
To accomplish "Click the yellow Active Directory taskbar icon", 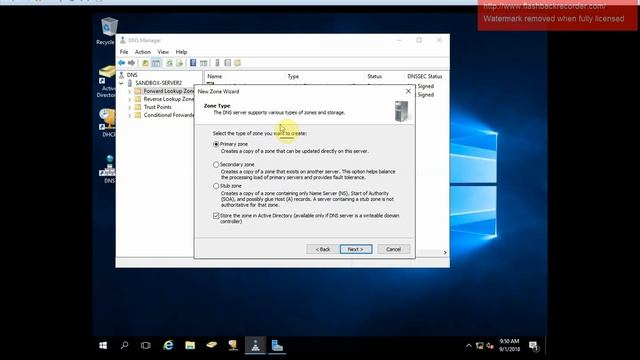I will 211,346.
